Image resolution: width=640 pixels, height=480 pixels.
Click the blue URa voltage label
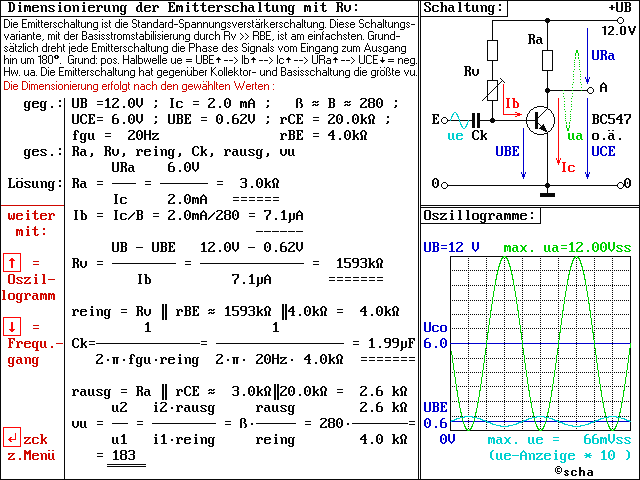(603, 56)
